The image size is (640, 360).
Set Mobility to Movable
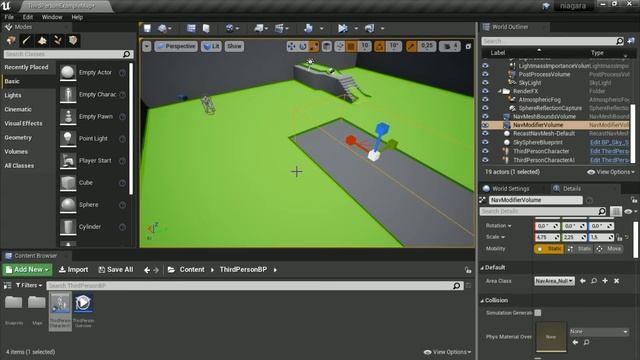[x=609, y=249]
